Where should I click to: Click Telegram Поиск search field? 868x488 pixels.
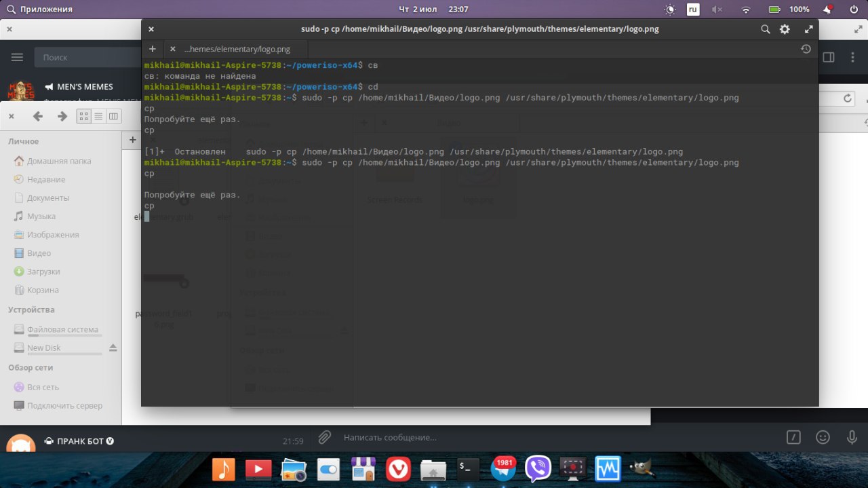[x=88, y=57]
